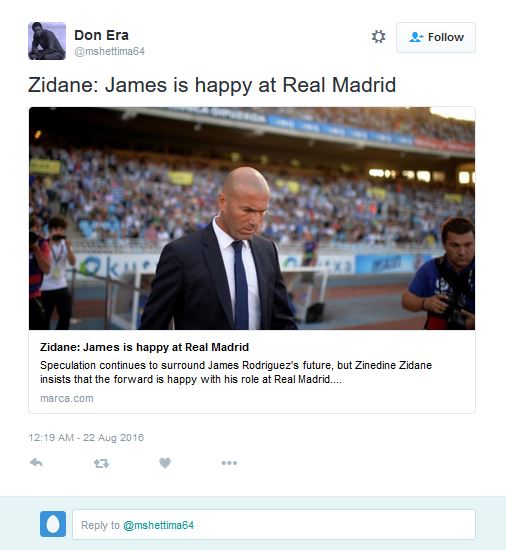Open the Zidane article preview image

[252, 218]
